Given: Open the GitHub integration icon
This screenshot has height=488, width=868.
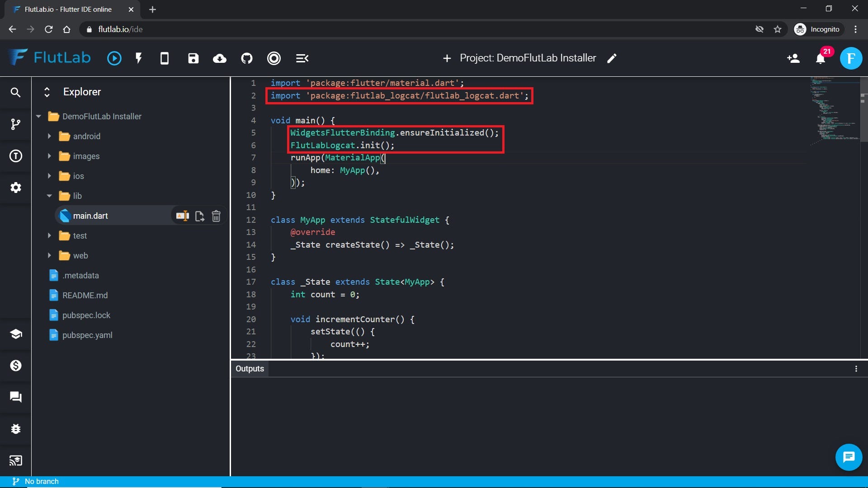Looking at the screenshot, I should [247, 58].
